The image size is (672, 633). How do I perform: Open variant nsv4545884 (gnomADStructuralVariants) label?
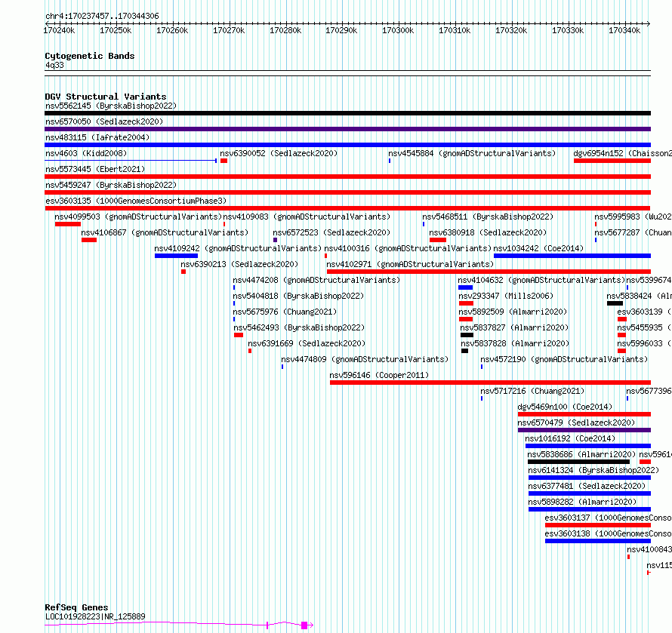coord(472,153)
